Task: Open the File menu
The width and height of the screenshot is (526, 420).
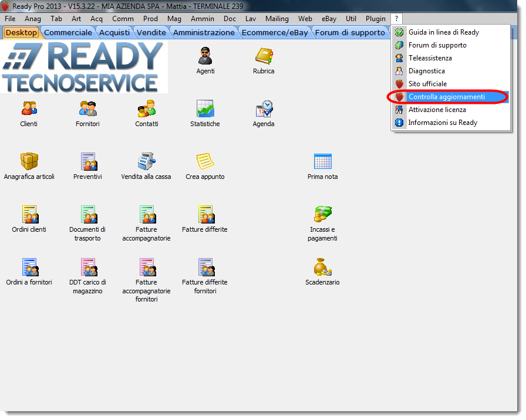Action: click(x=10, y=19)
